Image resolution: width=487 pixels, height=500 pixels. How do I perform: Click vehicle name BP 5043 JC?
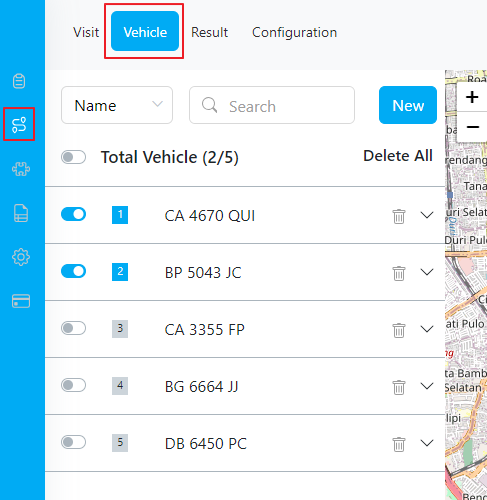tap(203, 273)
